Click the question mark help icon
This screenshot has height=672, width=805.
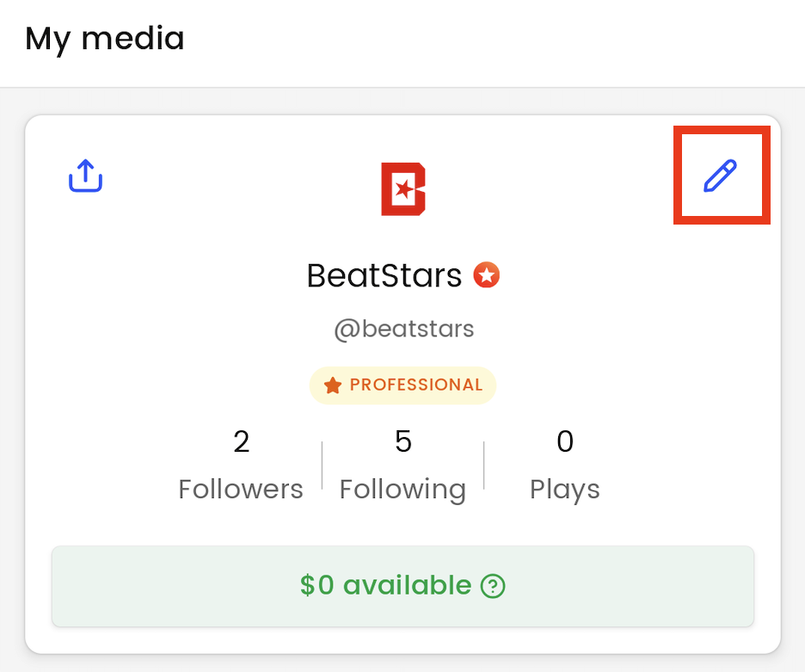[x=493, y=587]
